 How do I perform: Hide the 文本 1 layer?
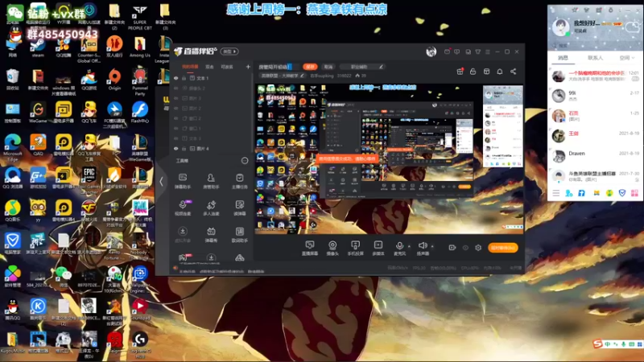click(x=176, y=78)
